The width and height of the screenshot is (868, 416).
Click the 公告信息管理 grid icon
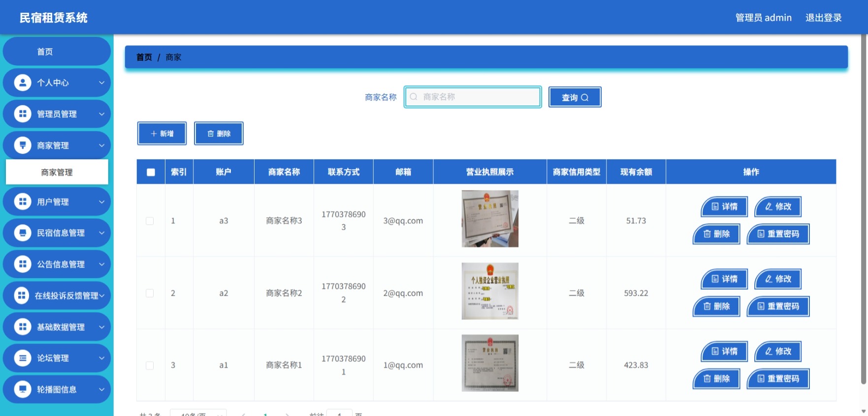[22, 264]
